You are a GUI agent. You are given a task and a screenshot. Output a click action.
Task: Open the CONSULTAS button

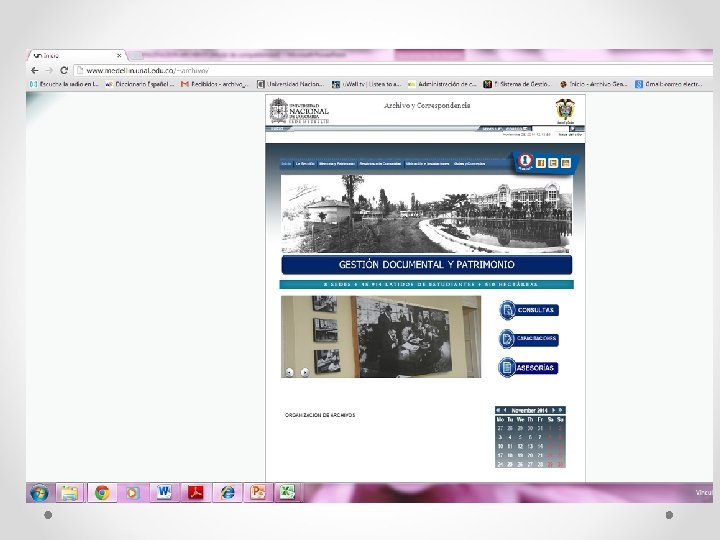point(529,310)
